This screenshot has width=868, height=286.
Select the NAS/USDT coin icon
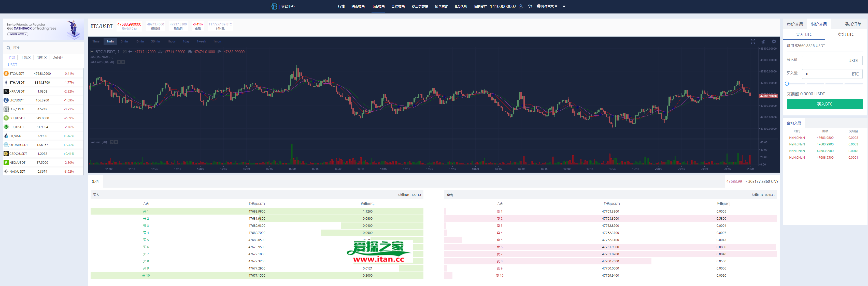(6, 171)
